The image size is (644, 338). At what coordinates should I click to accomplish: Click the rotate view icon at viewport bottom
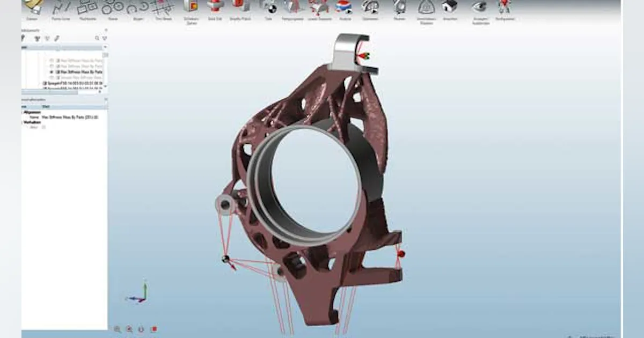tap(141, 329)
